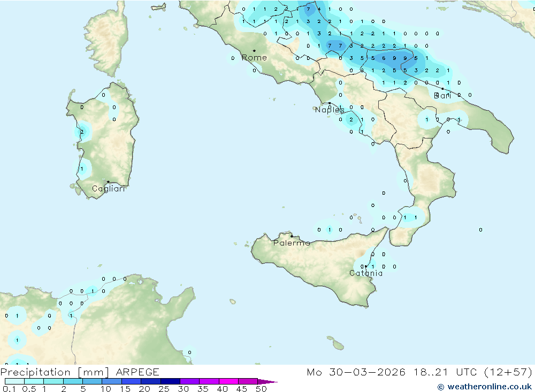The image size is (535, 392).
Task: Click the Mo 30-03-2026 date text
Action: click(356, 372)
